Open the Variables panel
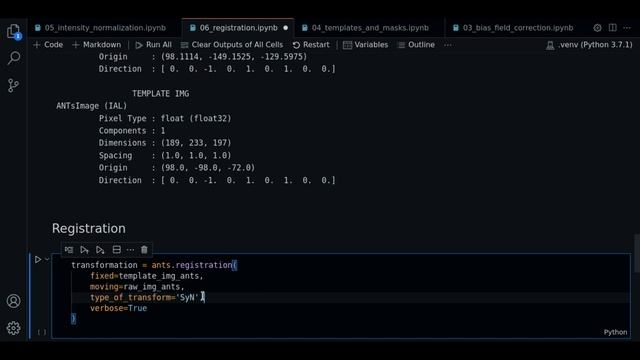Viewport: 640px width, 360px height. click(366, 45)
